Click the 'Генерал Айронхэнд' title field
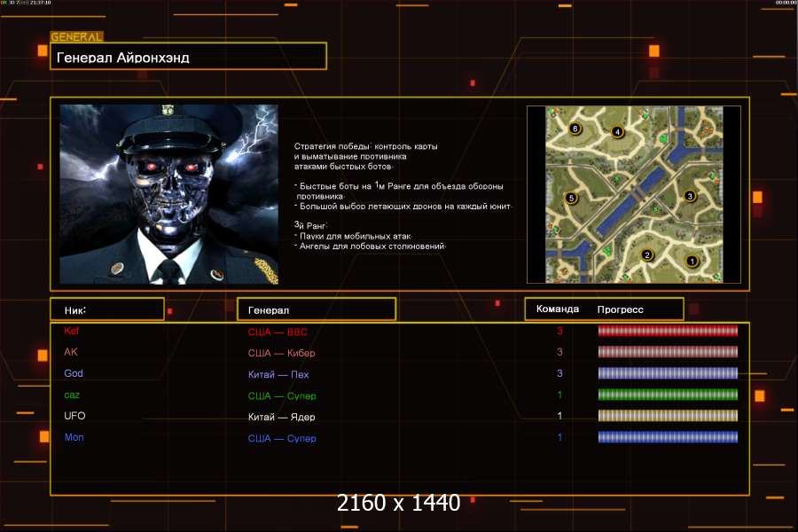 188,57
